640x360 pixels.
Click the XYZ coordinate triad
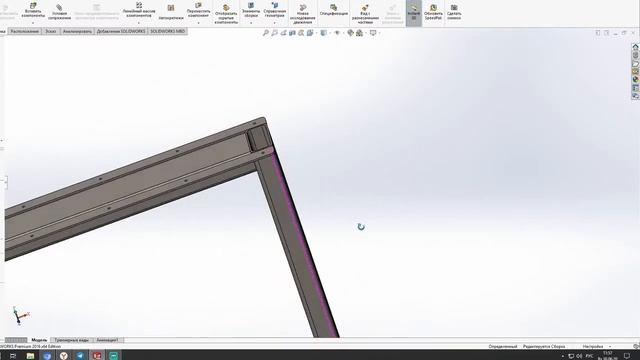20,315
